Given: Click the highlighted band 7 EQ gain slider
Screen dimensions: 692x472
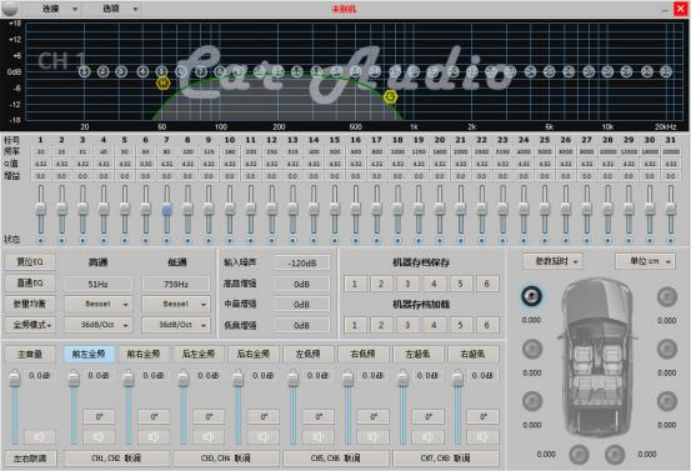Looking at the screenshot, I should click(166, 210).
